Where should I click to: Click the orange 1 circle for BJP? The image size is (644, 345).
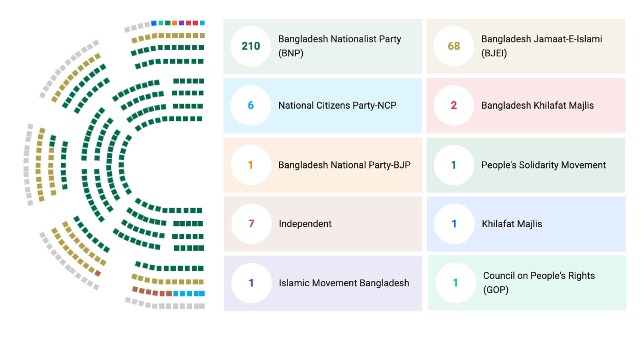click(251, 165)
